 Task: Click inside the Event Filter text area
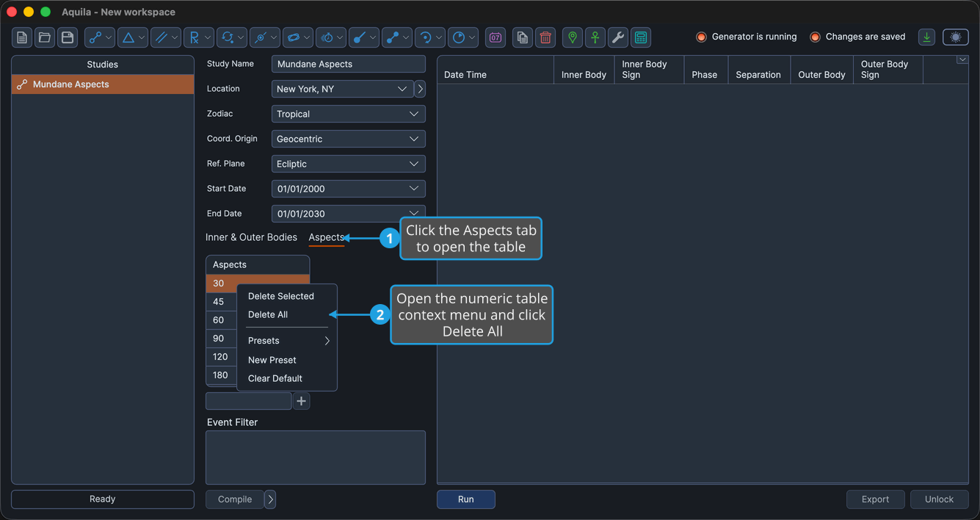(316, 458)
